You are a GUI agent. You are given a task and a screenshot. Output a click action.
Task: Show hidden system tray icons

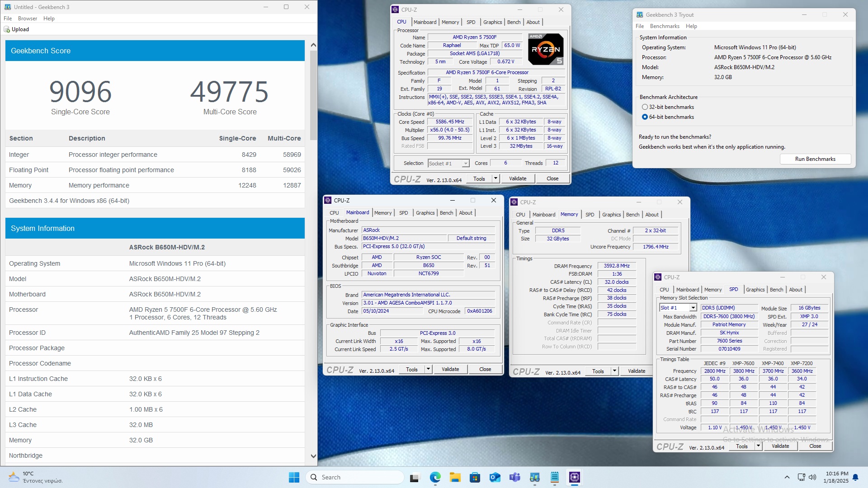787,477
